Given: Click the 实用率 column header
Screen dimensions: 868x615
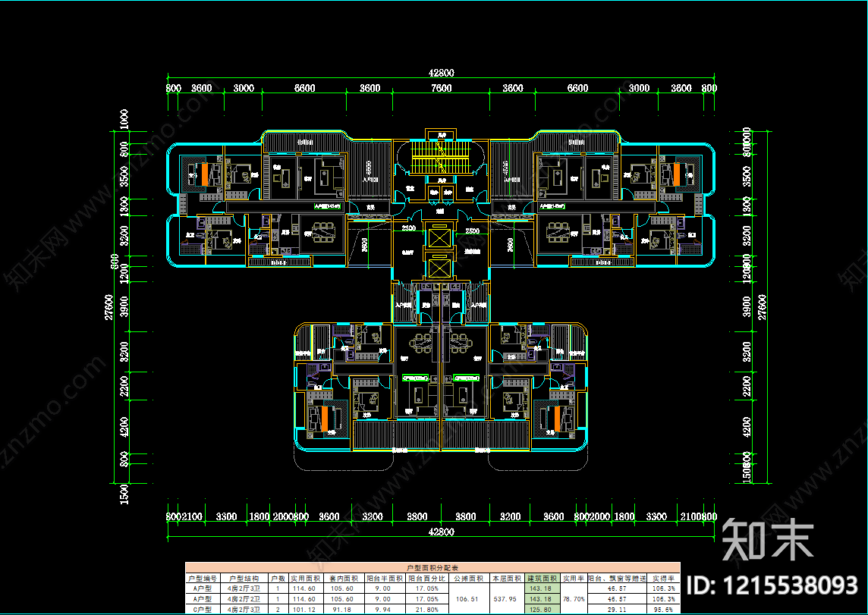Looking at the screenshot, I should tap(574, 578).
